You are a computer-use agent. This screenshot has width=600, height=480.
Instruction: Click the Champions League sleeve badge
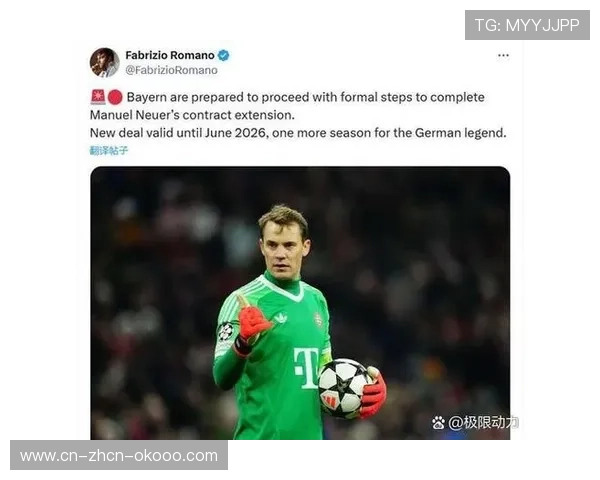(226, 331)
